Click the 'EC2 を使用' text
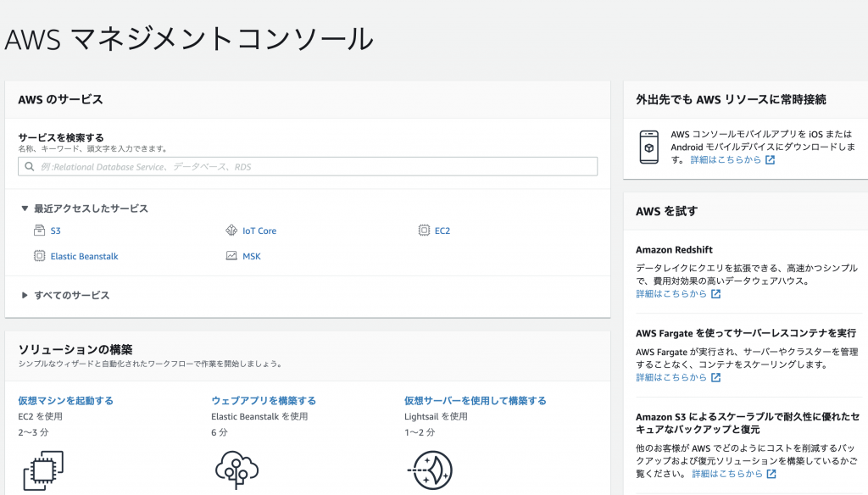Viewport: 868px width, 495px height. point(41,416)
